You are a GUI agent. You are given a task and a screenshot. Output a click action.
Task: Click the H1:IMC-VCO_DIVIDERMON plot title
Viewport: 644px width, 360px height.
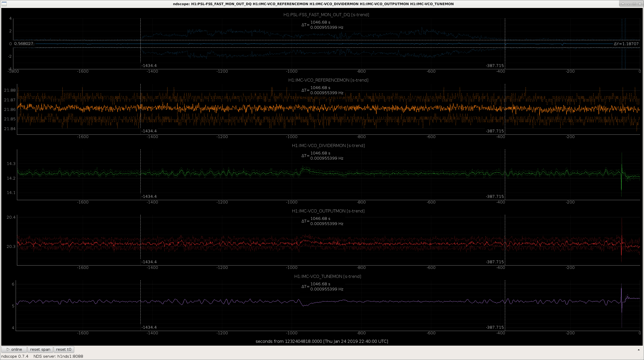click(x=328, y=145)
